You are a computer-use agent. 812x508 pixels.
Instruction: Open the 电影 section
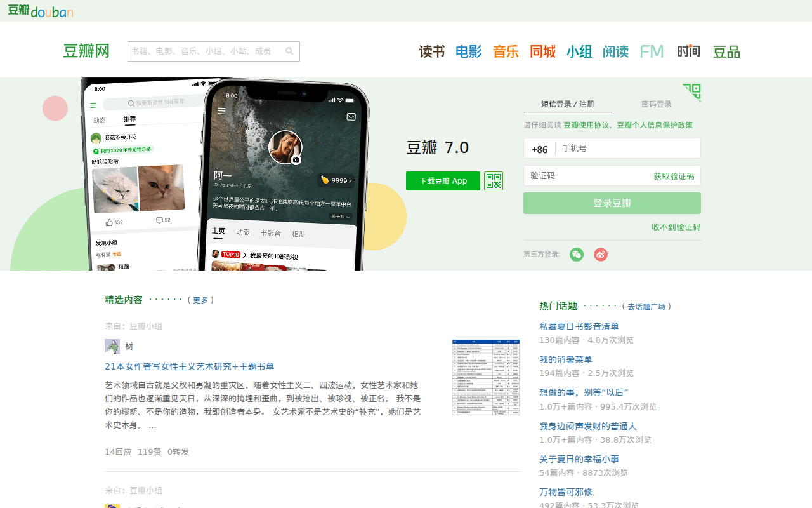[x=469, y=52]
